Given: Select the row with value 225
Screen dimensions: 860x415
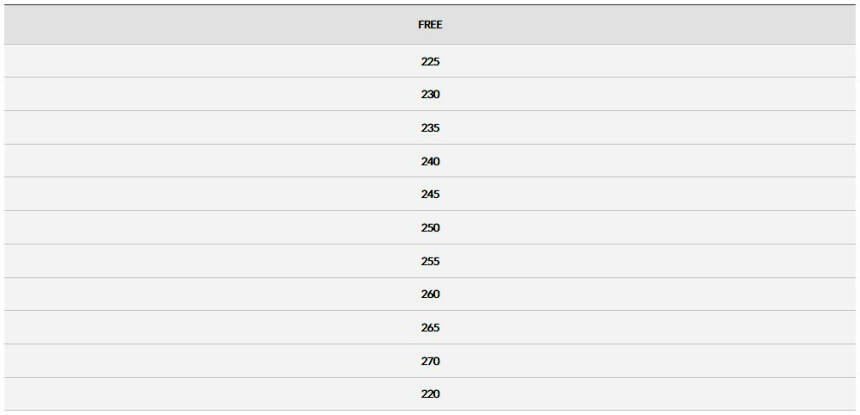Looking at the screenshot, I should [x=430, y=62].
